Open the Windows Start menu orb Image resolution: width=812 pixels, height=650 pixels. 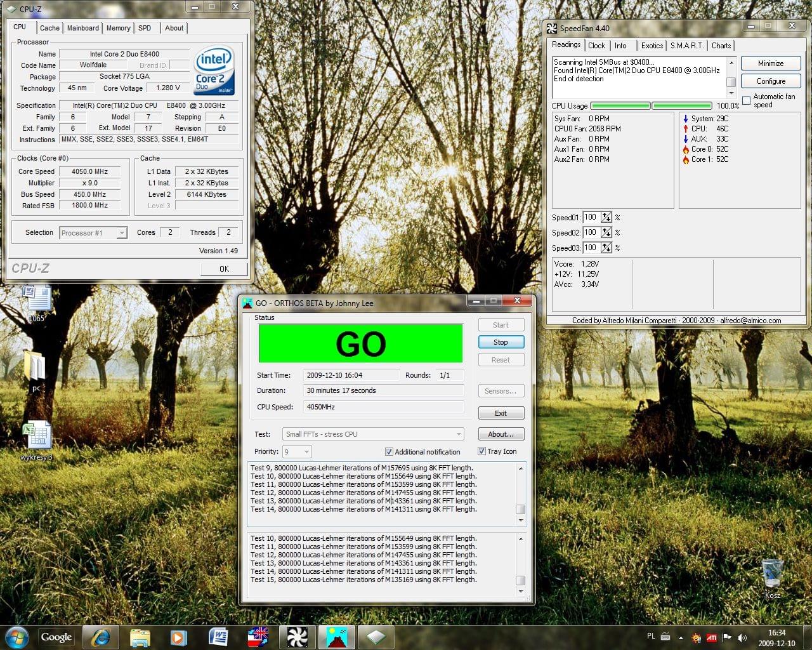pos(16,637)
